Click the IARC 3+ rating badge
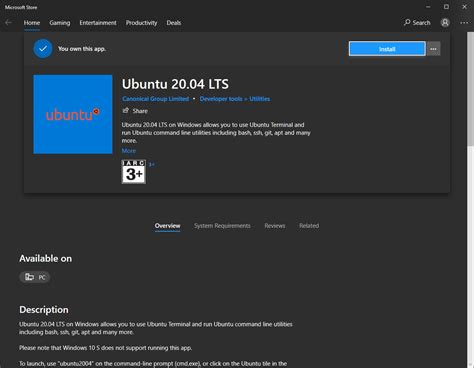Image resolution: width=474 pixels, height=368 pixels. tap(133, 171)
